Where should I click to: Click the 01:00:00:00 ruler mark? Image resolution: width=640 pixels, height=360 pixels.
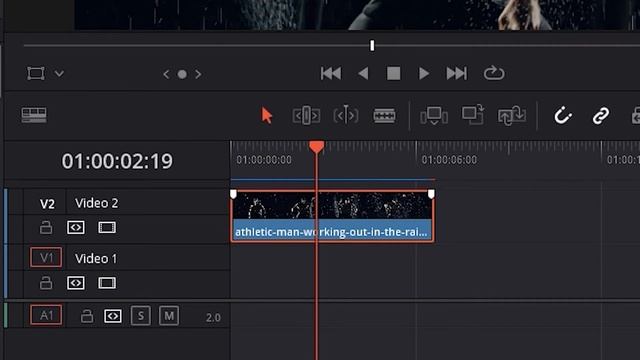(x=264, y=160)
